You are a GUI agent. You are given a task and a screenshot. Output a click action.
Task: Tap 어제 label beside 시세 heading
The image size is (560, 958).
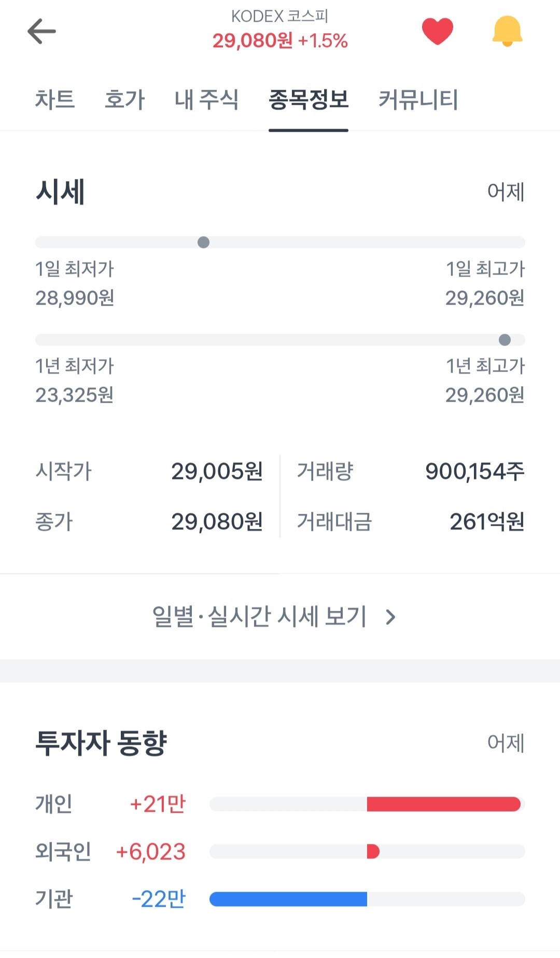506,192
